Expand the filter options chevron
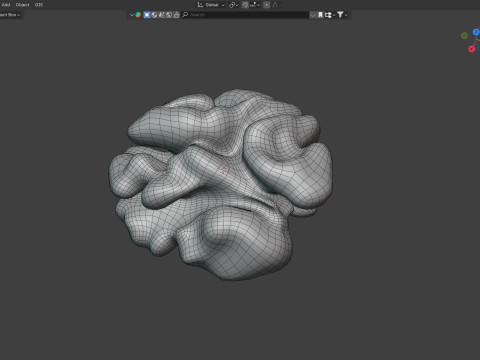Viewport: 480px width, 360px height. click(x=346, y=15)
